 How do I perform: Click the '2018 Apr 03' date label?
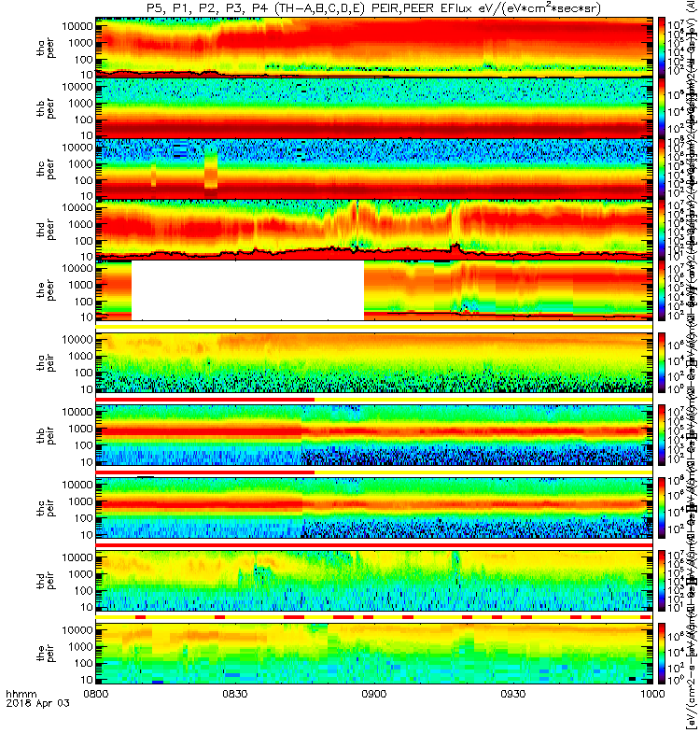pyautogui.click(x=37, y=703)
